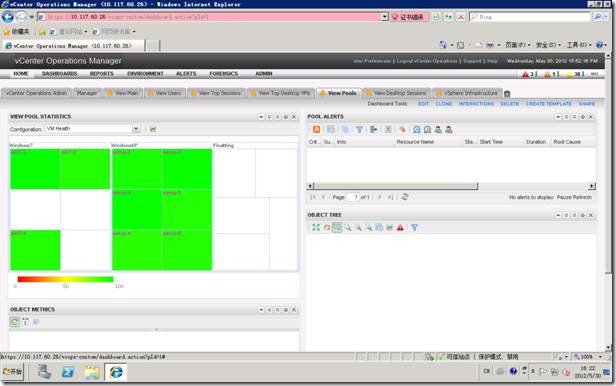Click the DELETE dashboard link
The height and width of the screenshot is (386, 616).
[x=509, y=104]
